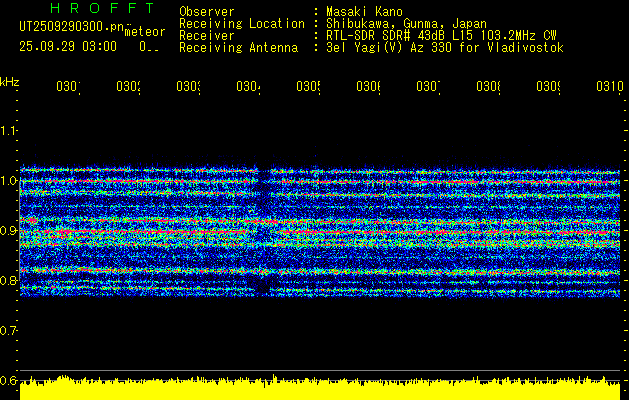
Task: Click the yellow signal level graph at bottom
Action: (x=320, y=388)
